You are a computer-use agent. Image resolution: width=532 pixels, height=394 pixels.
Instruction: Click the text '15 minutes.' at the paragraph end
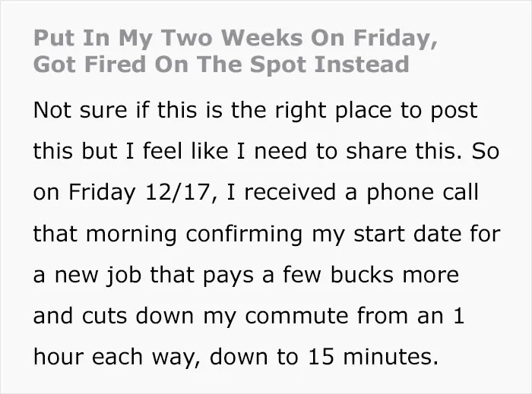373,357
